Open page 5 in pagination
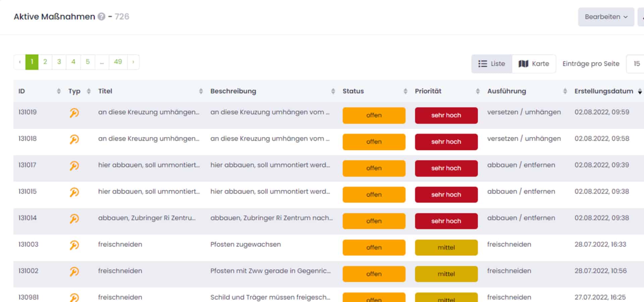Image resolution: width=644 pixels, height=302 pixels. (x=88, y=62)
